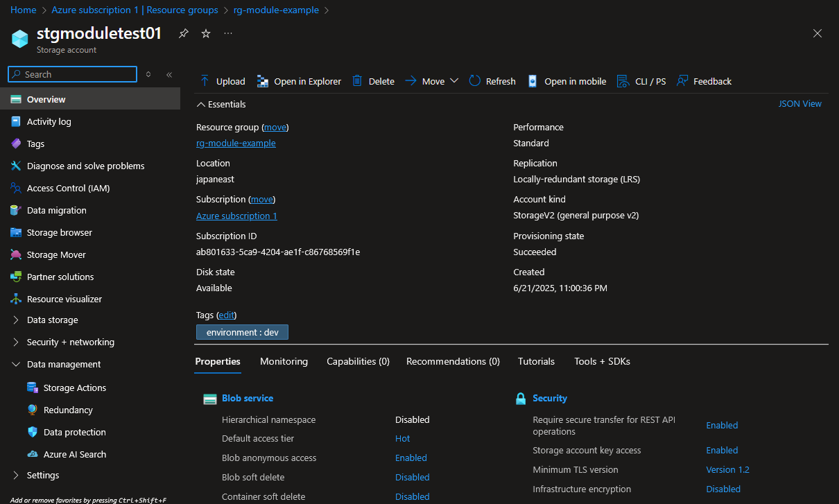
Task: Go to Home breadcrumb
Action: [24, 10]
